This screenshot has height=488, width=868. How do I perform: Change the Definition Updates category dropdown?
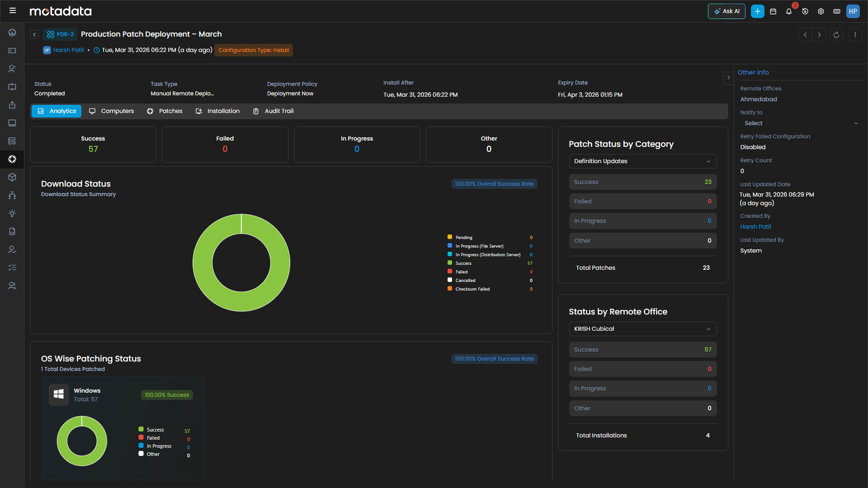[x=642, y=161]
